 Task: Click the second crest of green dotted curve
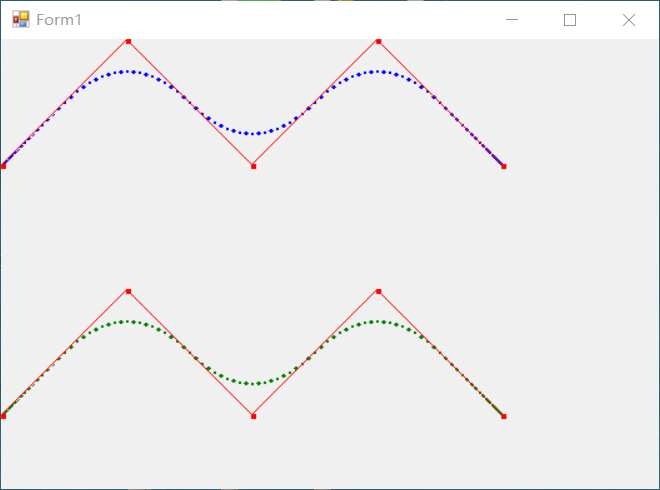(x=378, y=322)
